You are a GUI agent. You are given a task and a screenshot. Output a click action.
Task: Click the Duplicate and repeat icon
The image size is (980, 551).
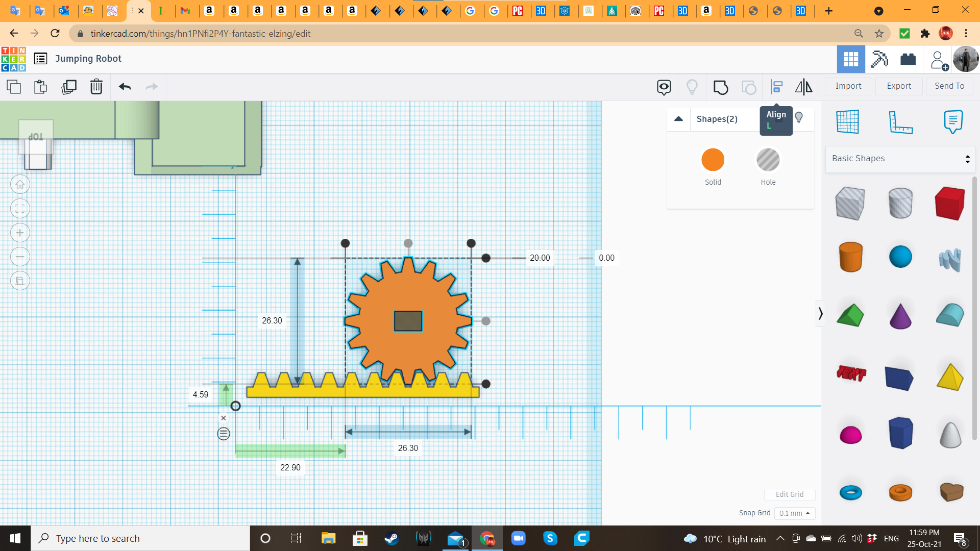click(x=68, y=87)
